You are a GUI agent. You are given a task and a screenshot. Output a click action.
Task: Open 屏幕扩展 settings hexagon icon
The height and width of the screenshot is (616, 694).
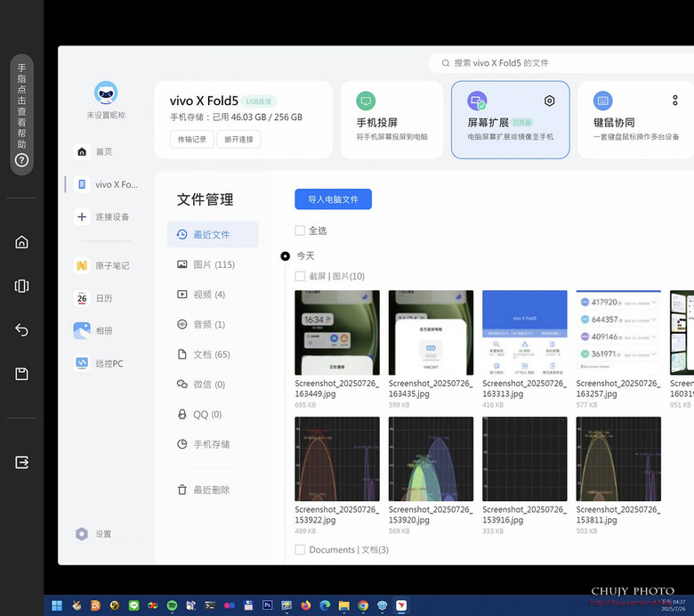pos(549,101)
